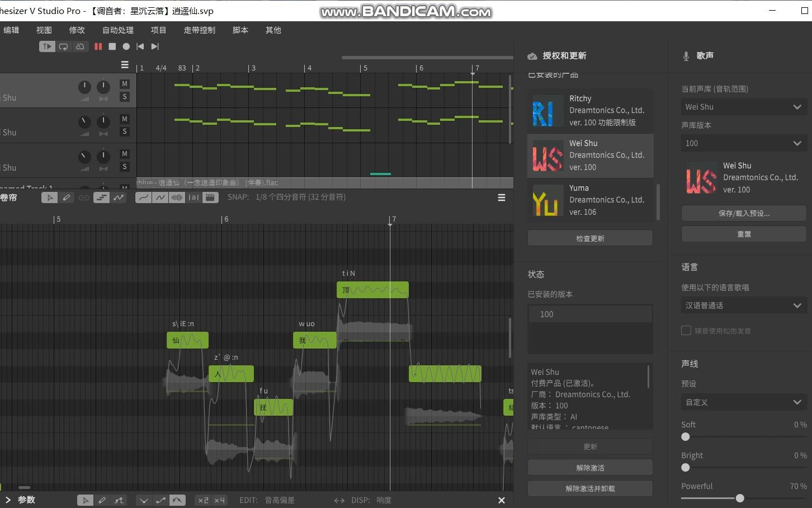Toggle note display mode in piano roll
Viewport: 812px width, 508px height.
pyautogui.click(x=101, y=197)
